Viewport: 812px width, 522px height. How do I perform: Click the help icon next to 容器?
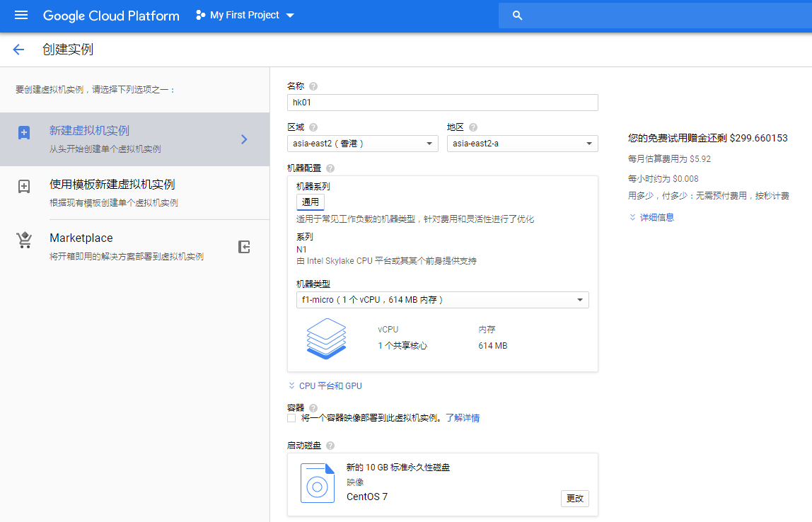tap(313, 408)
